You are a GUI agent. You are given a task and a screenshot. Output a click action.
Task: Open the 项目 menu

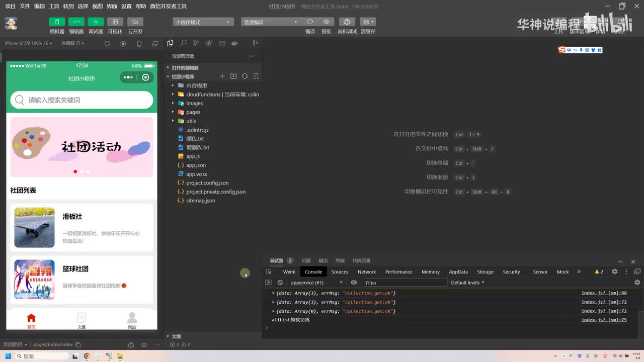pyautogui.click(x=11, y=6)
